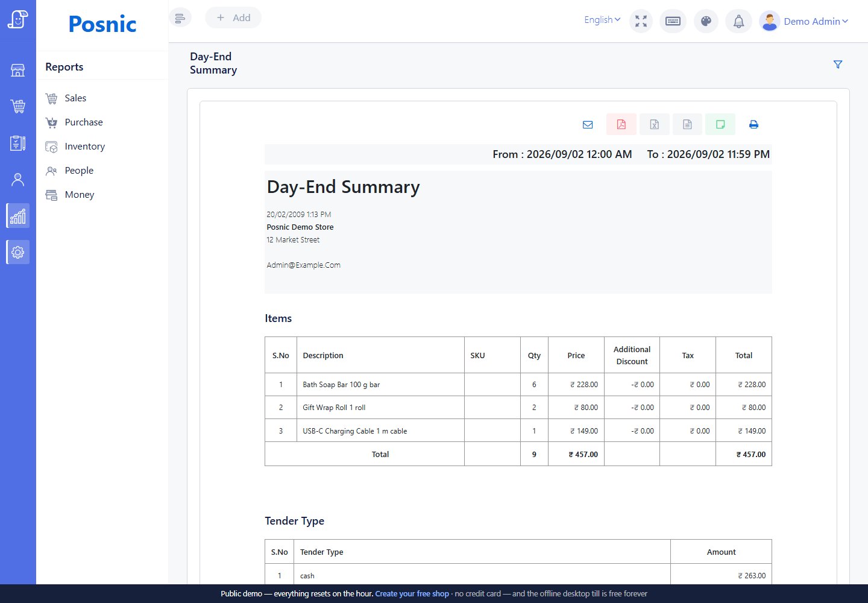868x603 pixels.
Task: Select Sales in the Reports menu
Action: pos(75,98)
